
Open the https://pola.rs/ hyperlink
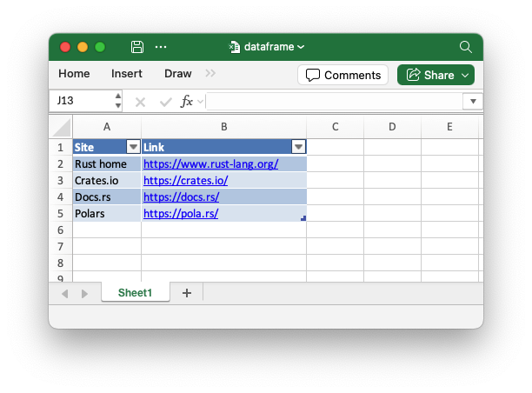(x=181, y=214)
